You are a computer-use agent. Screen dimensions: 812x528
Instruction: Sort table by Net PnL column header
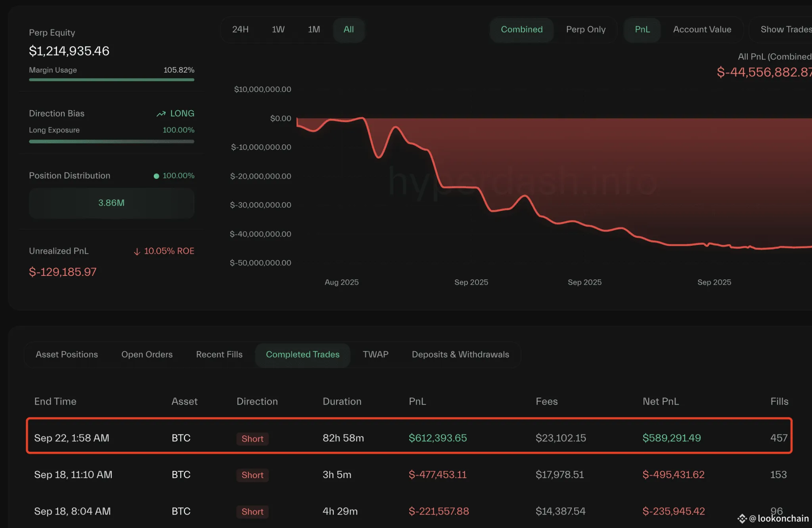point(661,402)
